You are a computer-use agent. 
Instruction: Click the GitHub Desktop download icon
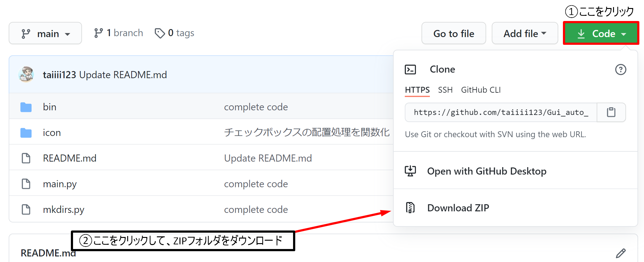point(410,171)
